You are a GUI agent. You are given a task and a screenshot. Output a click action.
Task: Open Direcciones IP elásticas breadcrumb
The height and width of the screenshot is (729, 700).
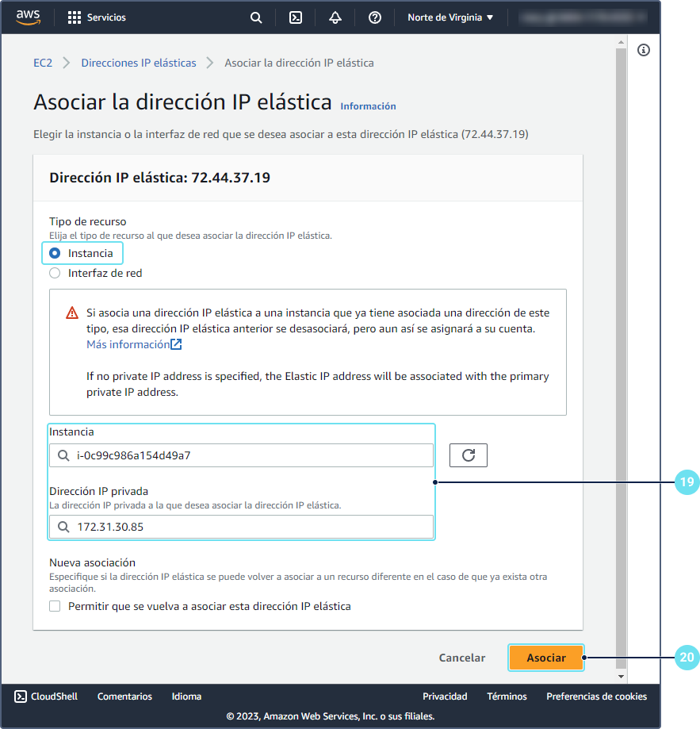139,63
